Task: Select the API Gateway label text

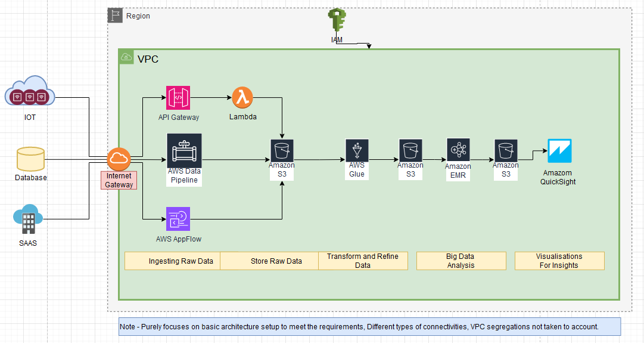Action: 179,117
